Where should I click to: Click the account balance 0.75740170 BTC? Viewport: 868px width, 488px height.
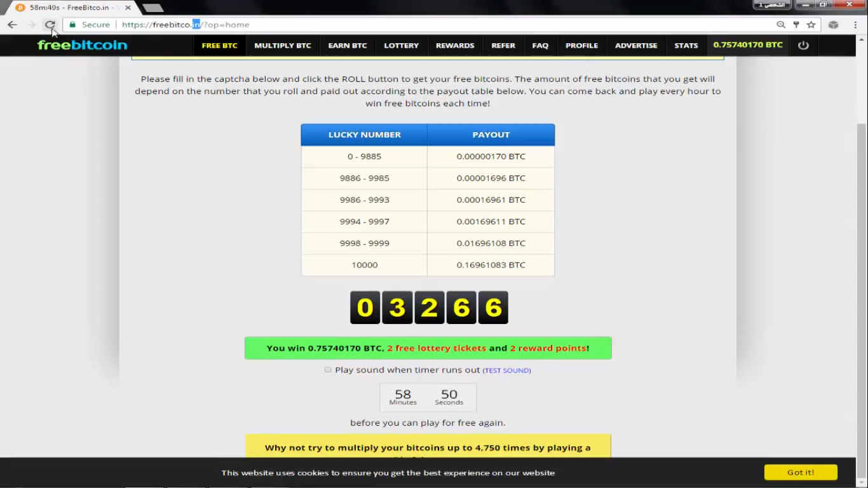tap(748, 45)
